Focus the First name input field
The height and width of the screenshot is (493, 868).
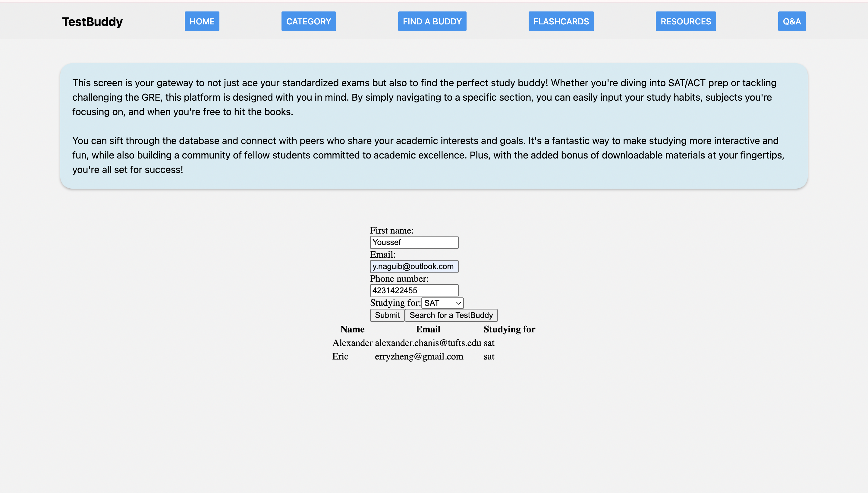[414, 243]
